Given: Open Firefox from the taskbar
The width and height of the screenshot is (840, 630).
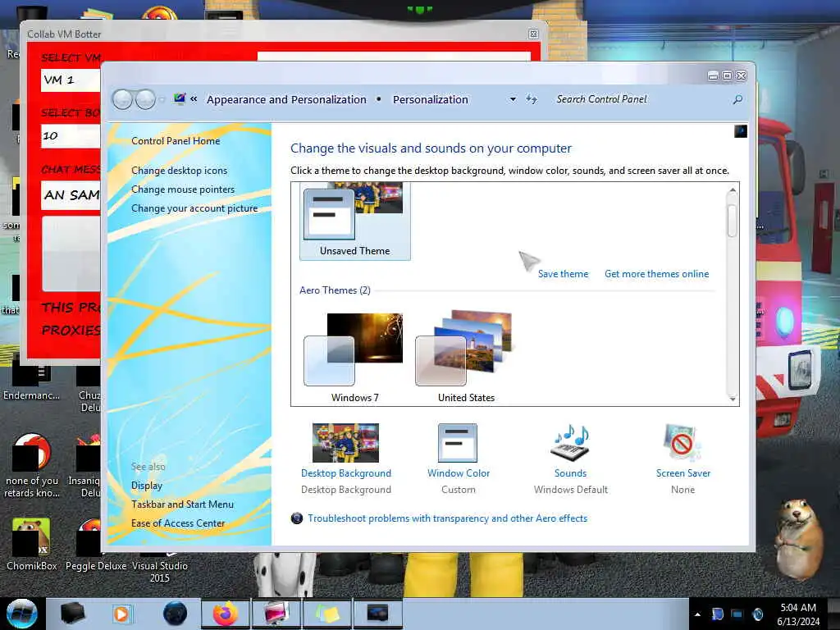Looking at the screenshot, I should [x=226, y=614].
